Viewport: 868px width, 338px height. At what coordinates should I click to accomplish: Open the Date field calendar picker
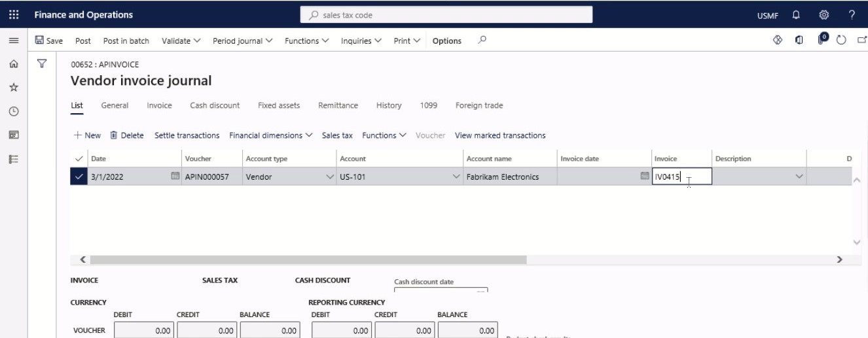pos(175,176)
